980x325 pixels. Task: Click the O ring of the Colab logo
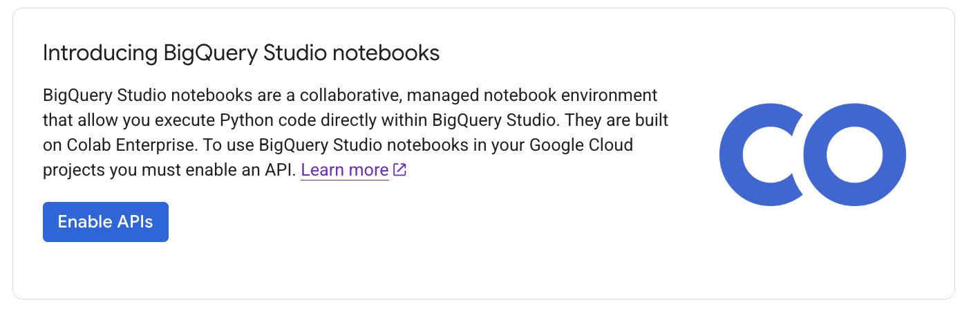tap(892, 154)
